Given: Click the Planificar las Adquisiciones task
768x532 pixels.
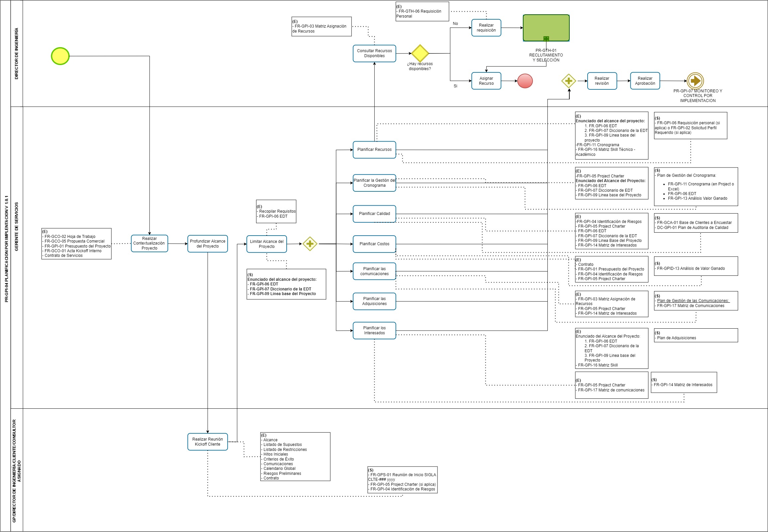Looking at the screenshot, I should coord(374,302).
